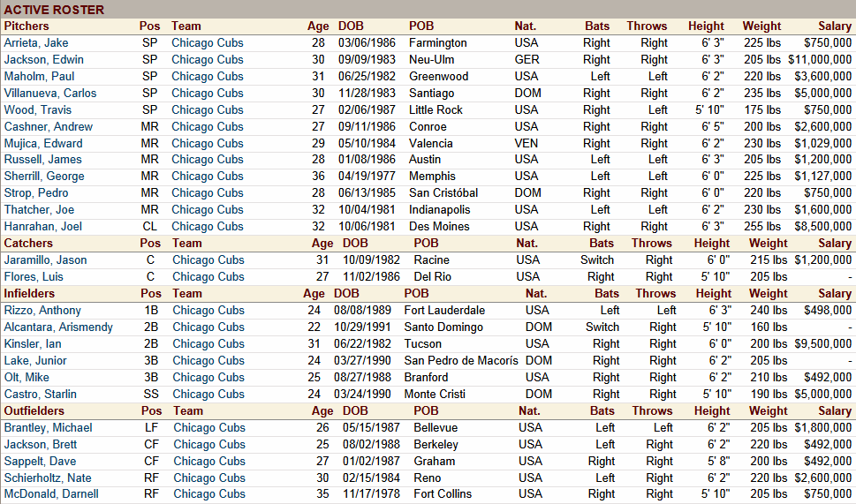Viewport: 856px width, 504px height.
Task: Click the Starlin Castro player link
Action: [41, 394]
